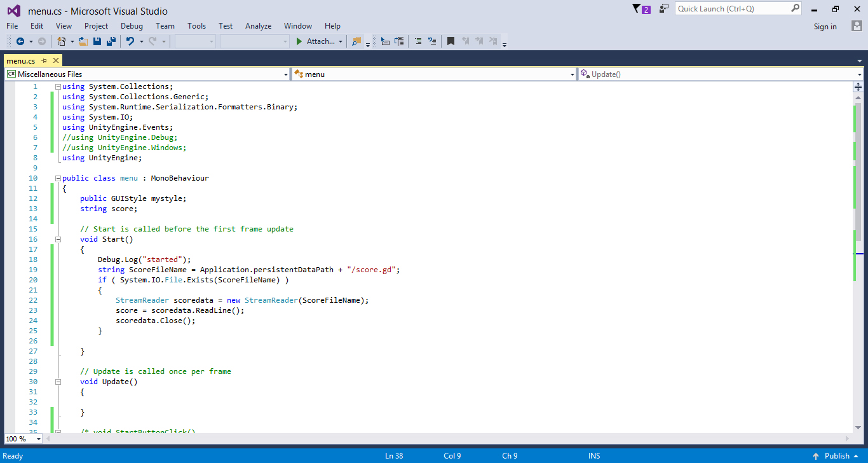Collapse the Update method at line 30

[58, 382]
